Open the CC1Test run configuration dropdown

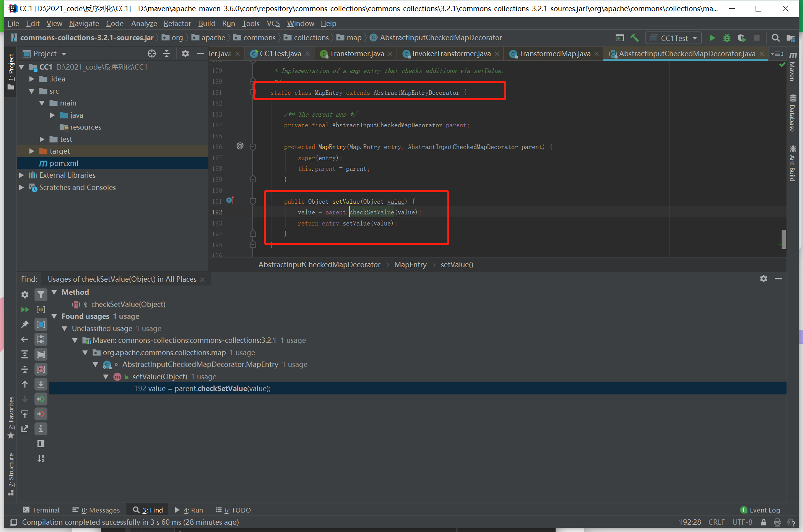[x=674, y=38]
